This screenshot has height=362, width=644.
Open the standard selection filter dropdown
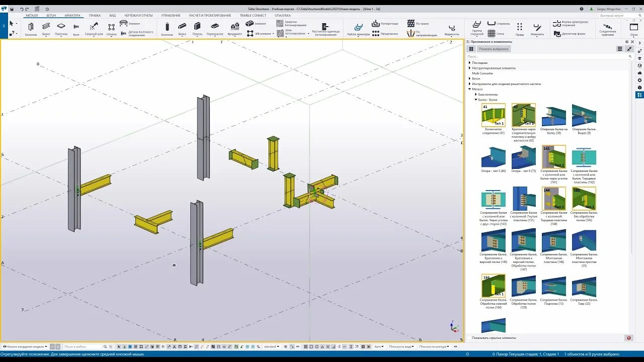click(x=271, y=346)
